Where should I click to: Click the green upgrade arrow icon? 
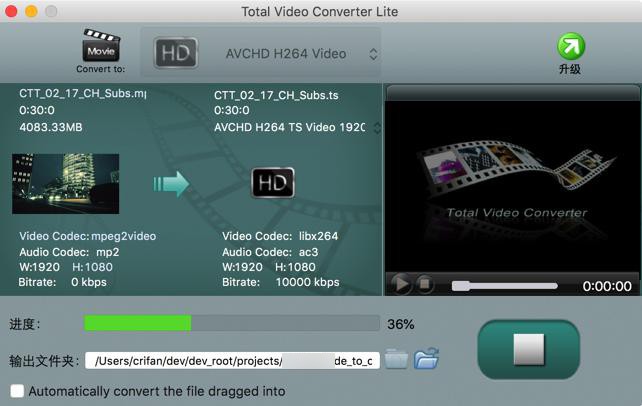[571, 46]
